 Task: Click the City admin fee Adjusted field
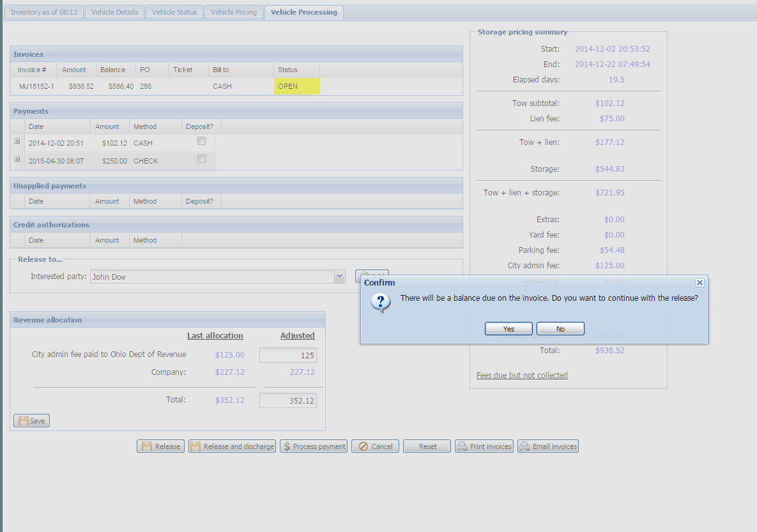coord(287,356)
